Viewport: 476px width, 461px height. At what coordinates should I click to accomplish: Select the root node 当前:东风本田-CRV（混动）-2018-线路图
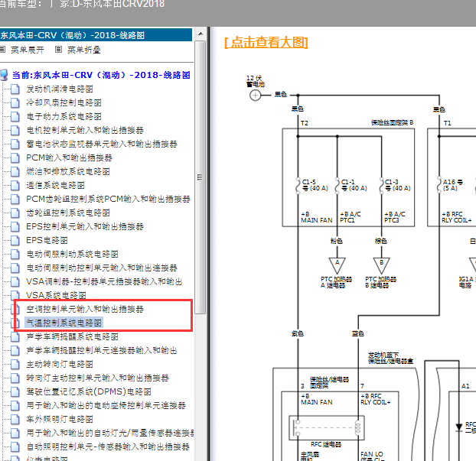point(101,75)
